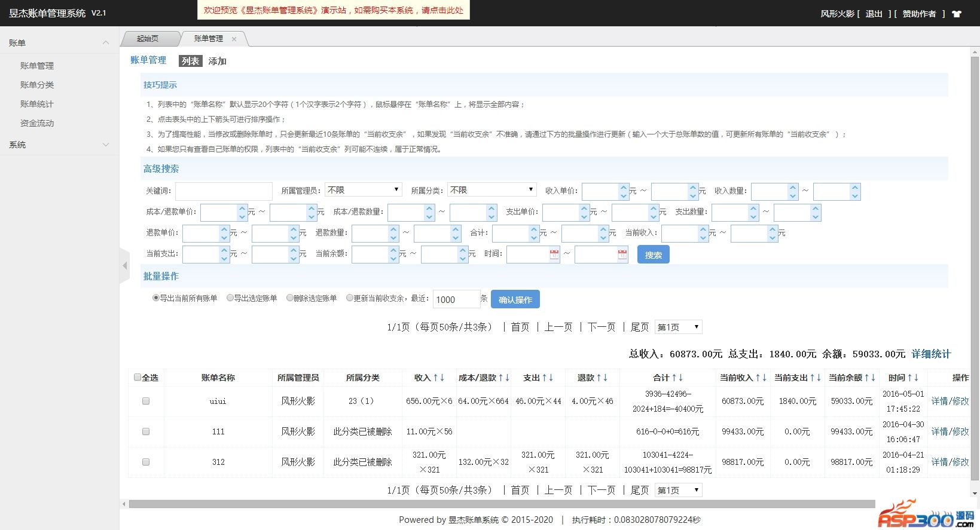Close the 账单管理 tab with its X
Viewport: 980px width, 530px height.
click(x=234, y=39)
